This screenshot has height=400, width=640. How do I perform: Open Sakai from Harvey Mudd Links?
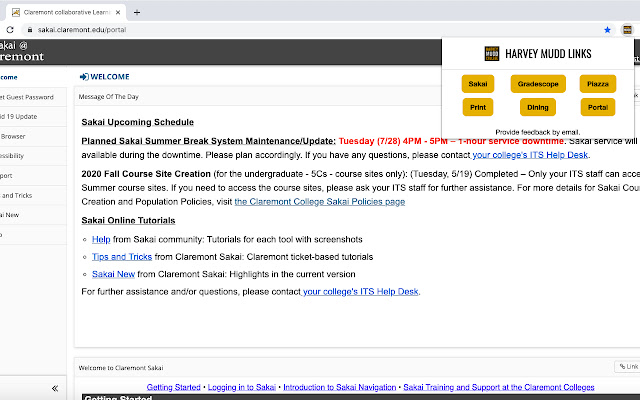click(478, 84)
